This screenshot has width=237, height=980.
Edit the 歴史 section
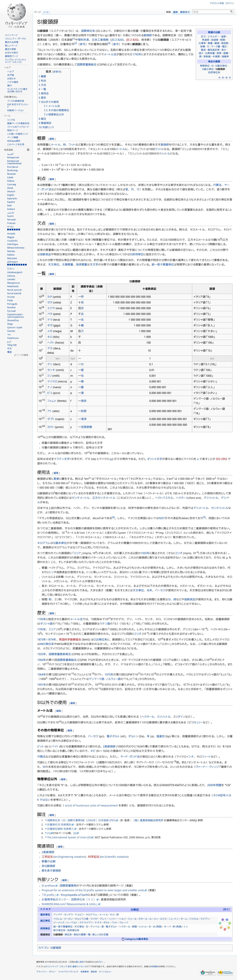click(52, 613)
